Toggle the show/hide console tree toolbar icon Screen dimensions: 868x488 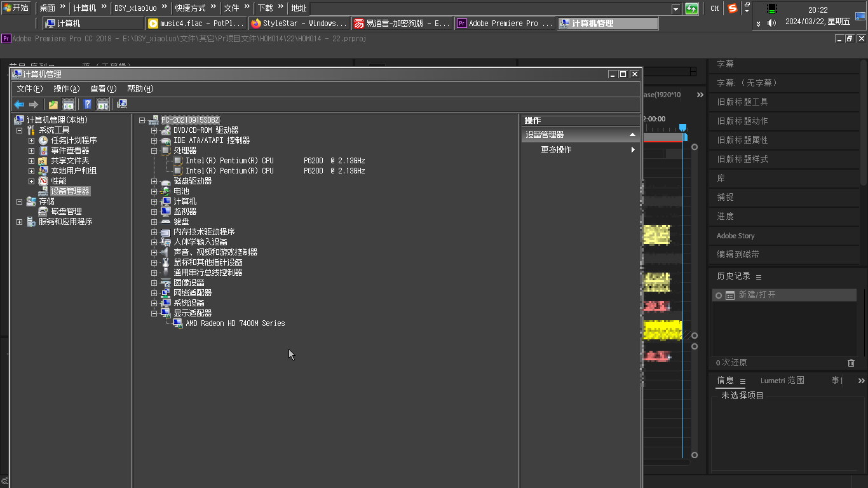tap(69, 104)
